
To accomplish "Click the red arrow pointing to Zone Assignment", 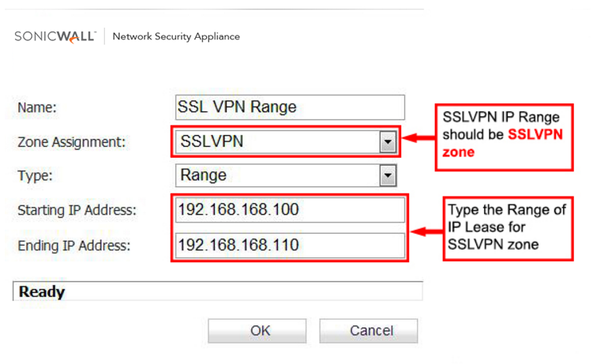I will click(x=418, y=138).
